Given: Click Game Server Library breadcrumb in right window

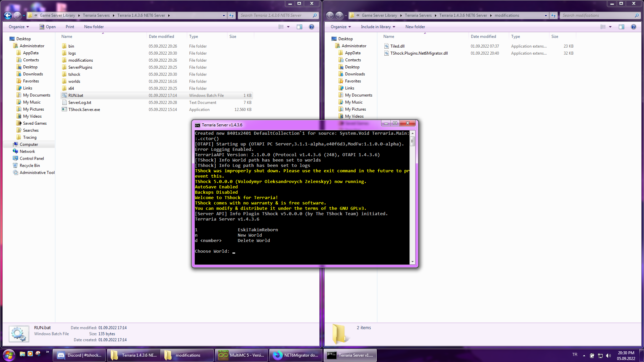Looking at the screenshot, I should [379, 15].
